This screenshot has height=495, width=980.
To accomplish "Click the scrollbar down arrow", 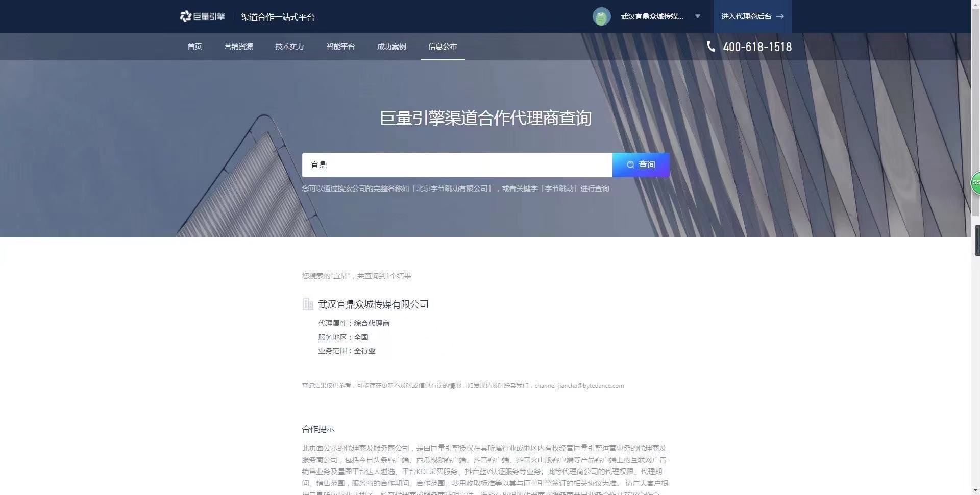I will tap(975, 490).
